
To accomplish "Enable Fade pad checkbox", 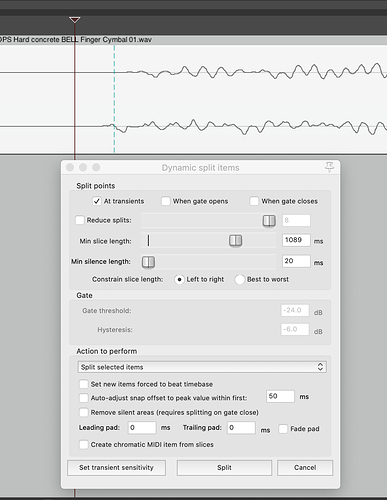I will (283, 429).
